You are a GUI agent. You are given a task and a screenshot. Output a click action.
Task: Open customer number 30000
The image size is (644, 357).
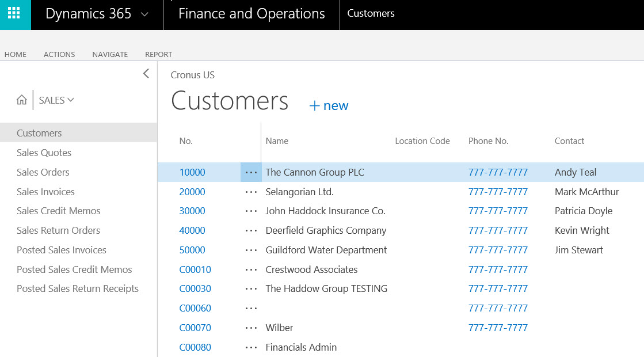(x=192, y=211)
